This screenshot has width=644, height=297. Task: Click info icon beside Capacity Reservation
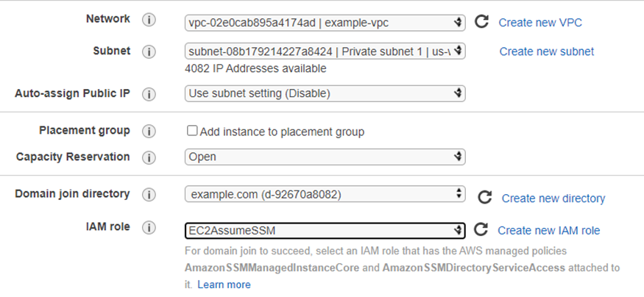(x=149, y=157)
